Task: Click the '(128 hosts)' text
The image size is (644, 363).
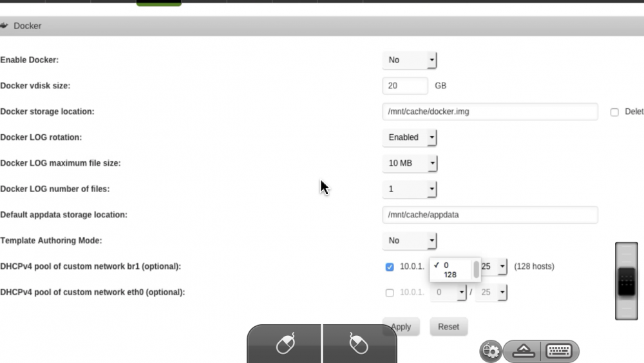Action: click(x=534, y=266)
